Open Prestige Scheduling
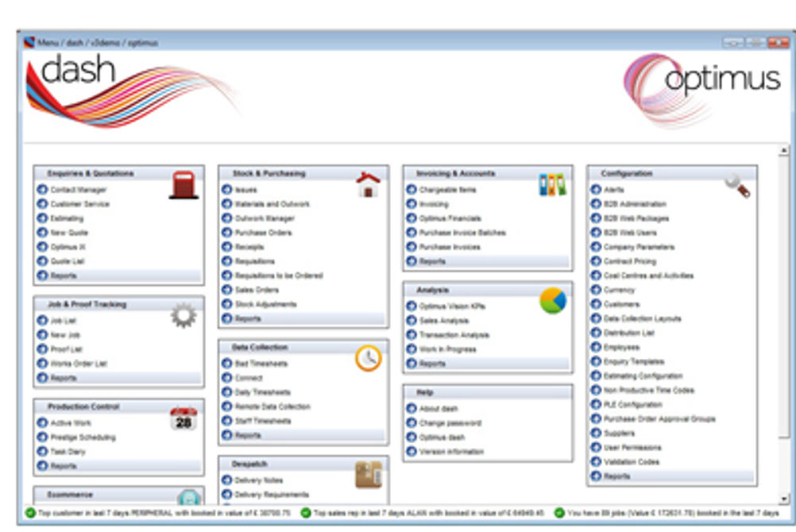 coord(83,437)
